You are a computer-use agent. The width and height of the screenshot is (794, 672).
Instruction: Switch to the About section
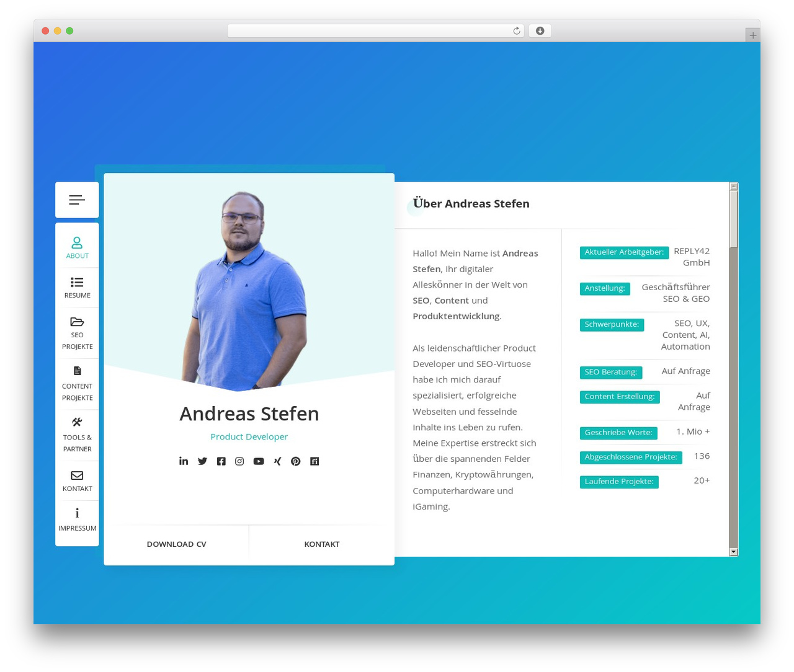click(77, 247)
